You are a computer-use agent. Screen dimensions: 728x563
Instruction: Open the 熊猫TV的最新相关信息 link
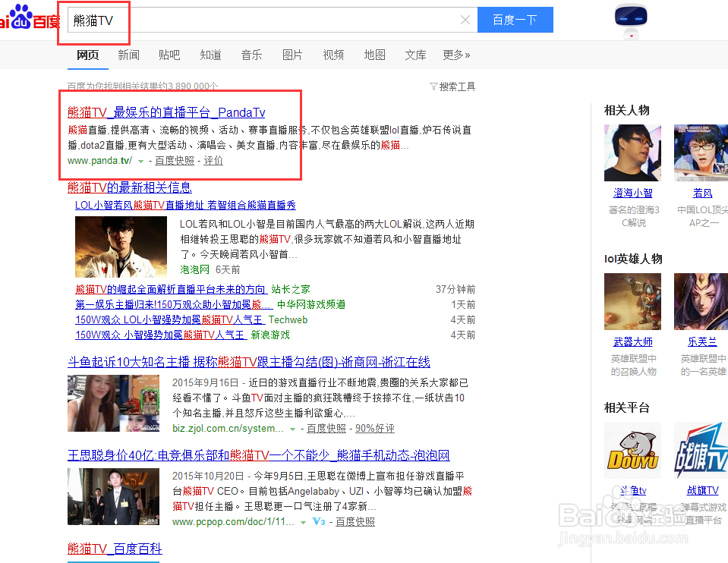point(130,187)
